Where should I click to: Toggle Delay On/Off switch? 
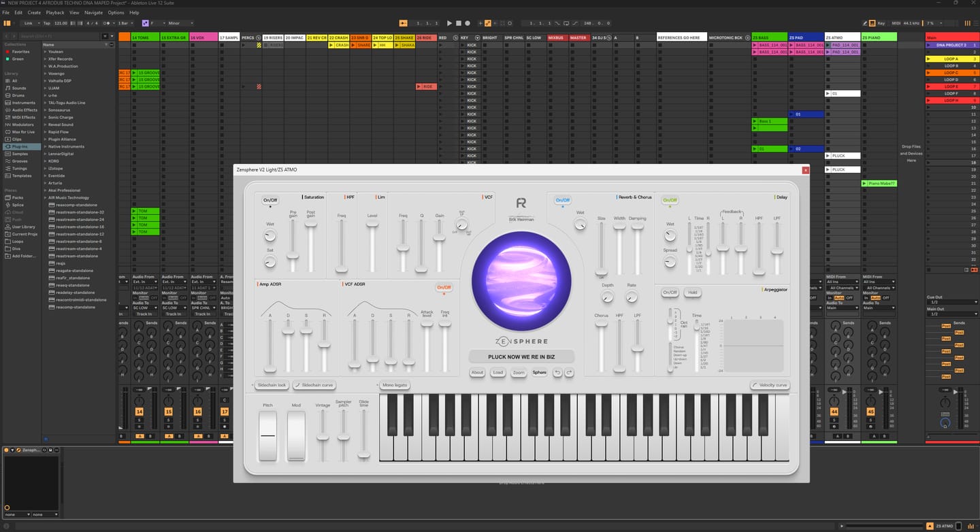click(670, 200)
